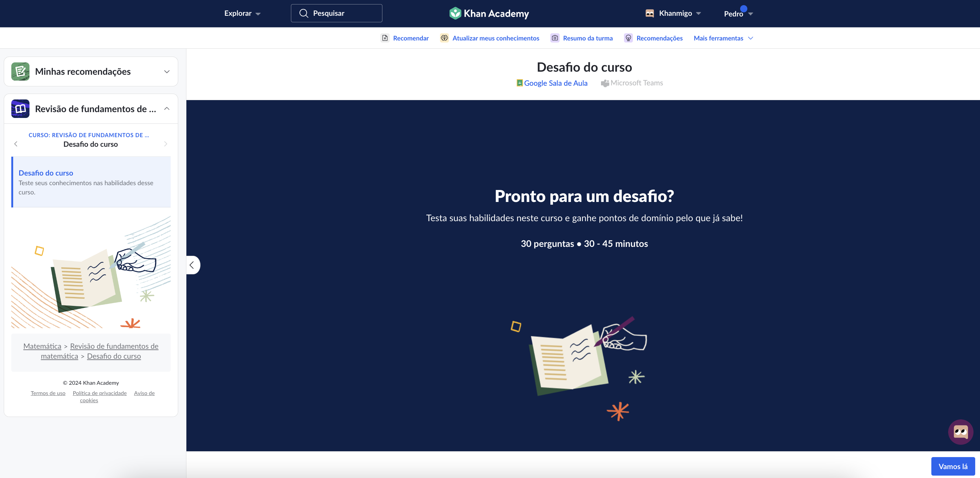980x478 pixels.
Task: Open the CURSO: REVISÃO DE FUNDAMENTOS link
Action: (89, 135)
